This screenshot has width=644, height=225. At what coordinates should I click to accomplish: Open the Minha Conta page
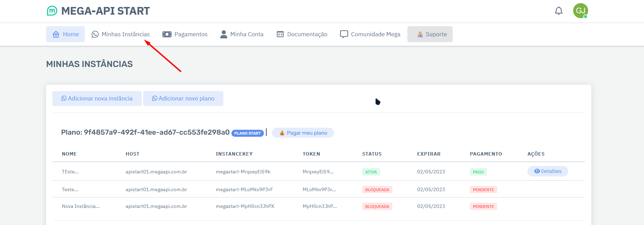pos(247,34)
